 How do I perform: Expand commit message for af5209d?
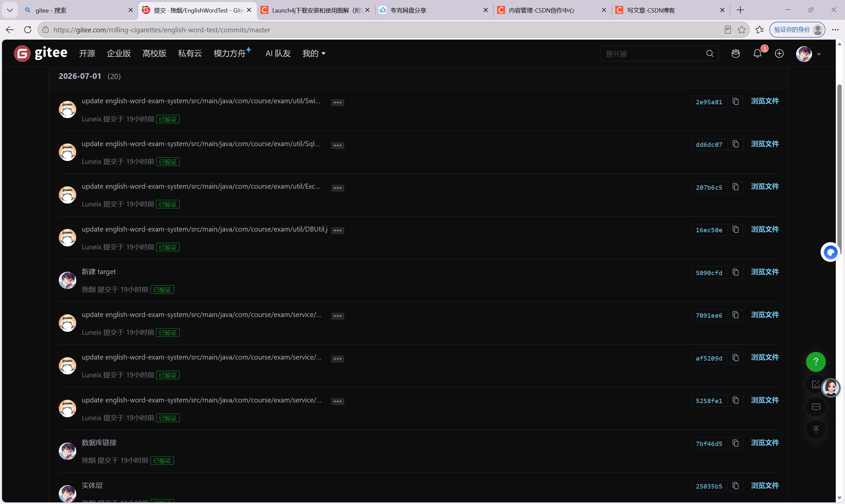pyautogui.click(x=338, y=359)
